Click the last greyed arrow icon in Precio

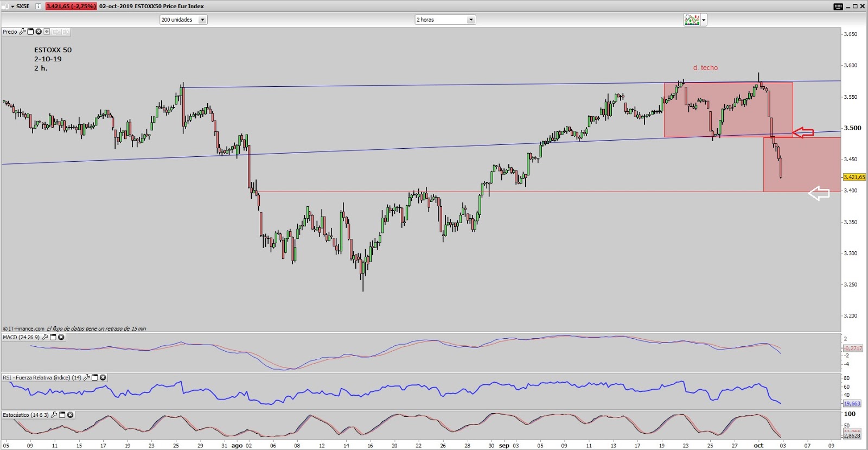click(65, 31)
